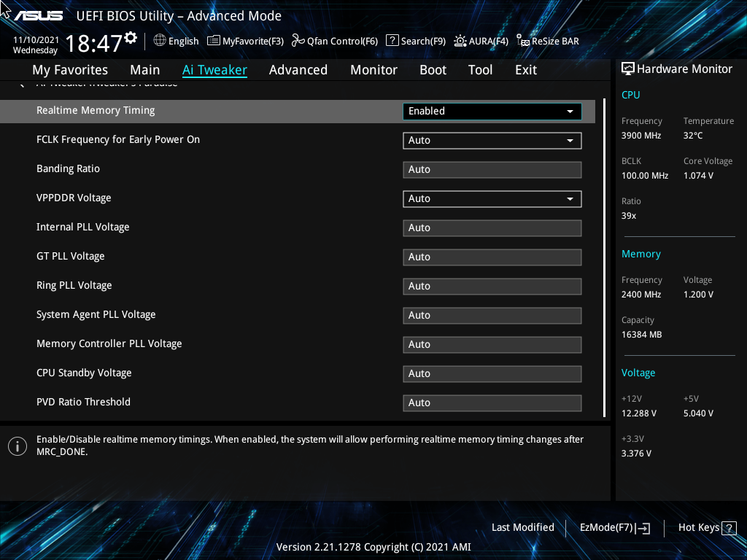Switch to My Favorites tab
The image size is (747, 560).
(70, 70)
